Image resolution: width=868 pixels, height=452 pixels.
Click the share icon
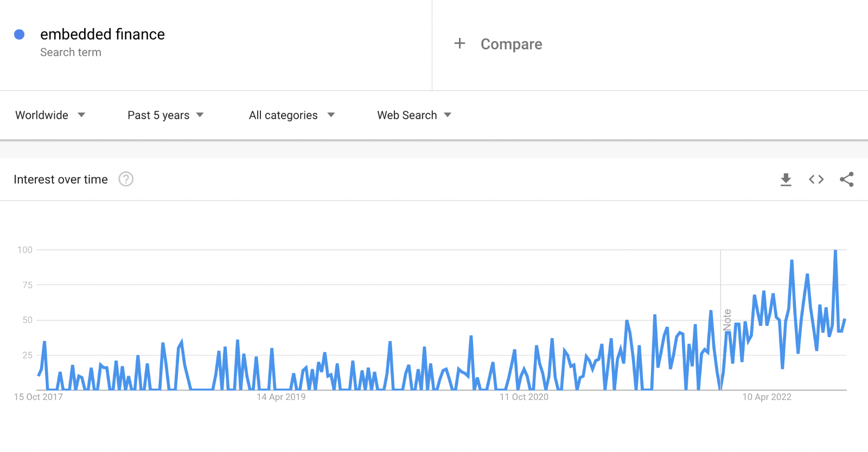coord(846,179)
